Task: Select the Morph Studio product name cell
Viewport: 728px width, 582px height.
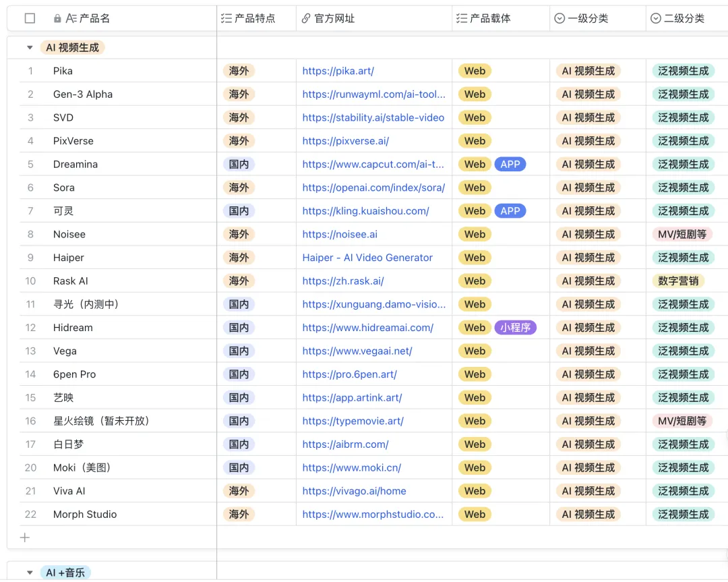Action: (x=85, y=514)
